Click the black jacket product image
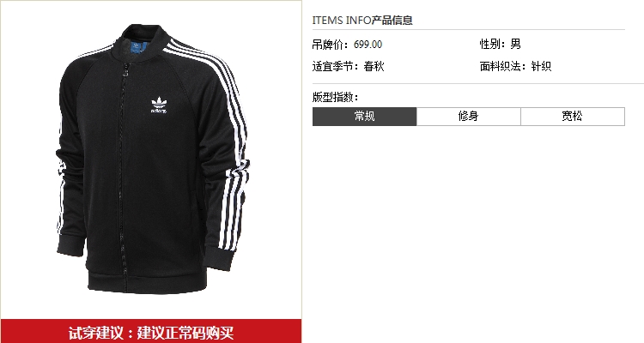The height and width of the screenshot is (343, 644). (x=152, y=159)
